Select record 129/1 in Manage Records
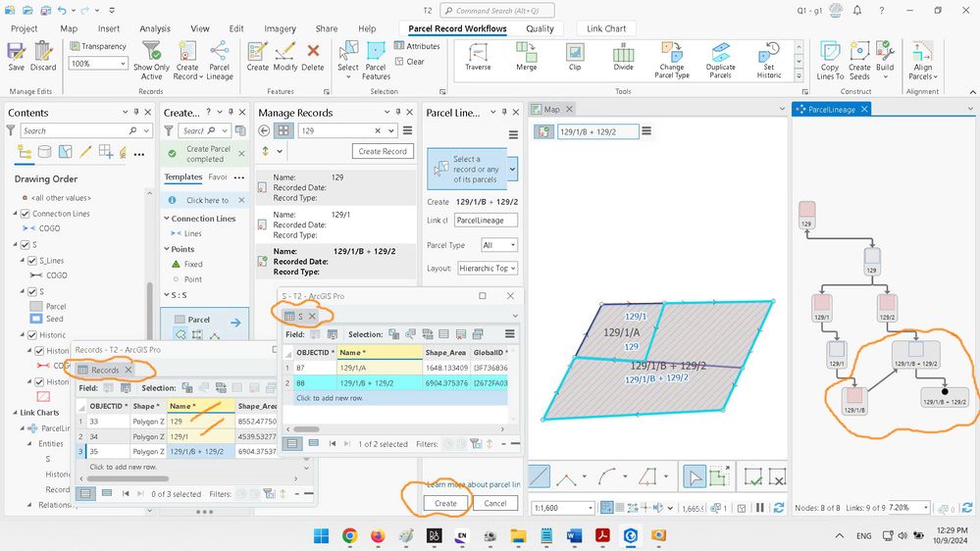The height and width of the screenshot is (551, 980). (x=335, y=225)
